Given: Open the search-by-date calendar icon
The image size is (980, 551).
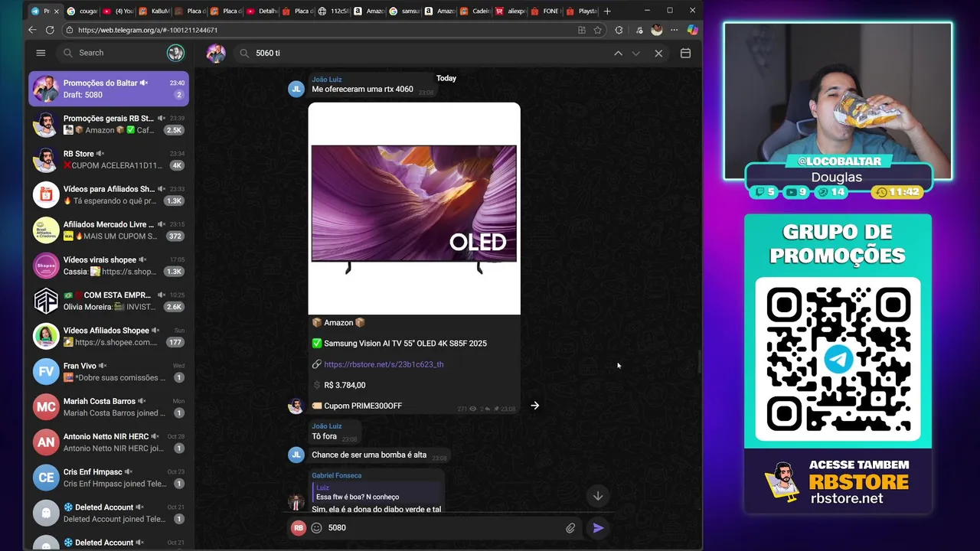Looking at the screenshot, I should (685, 54).
